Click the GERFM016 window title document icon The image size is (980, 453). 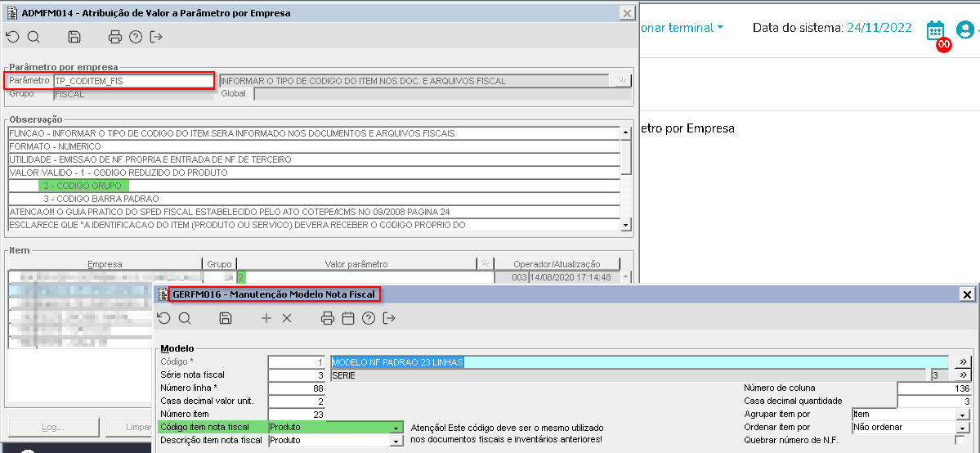(164, 294)
